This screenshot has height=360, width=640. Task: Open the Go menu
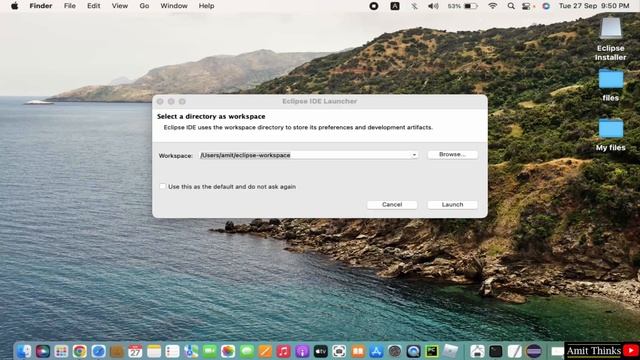click(144, 6)
